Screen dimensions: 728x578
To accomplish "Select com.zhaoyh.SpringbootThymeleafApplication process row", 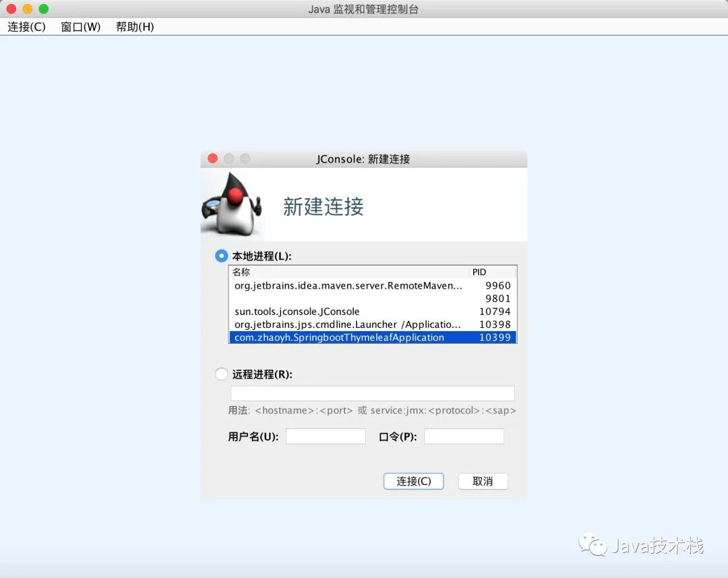I will click(373, 337).
